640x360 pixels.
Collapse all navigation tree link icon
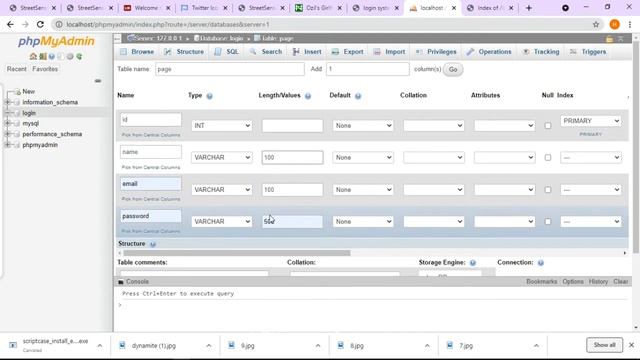[98, 81]
